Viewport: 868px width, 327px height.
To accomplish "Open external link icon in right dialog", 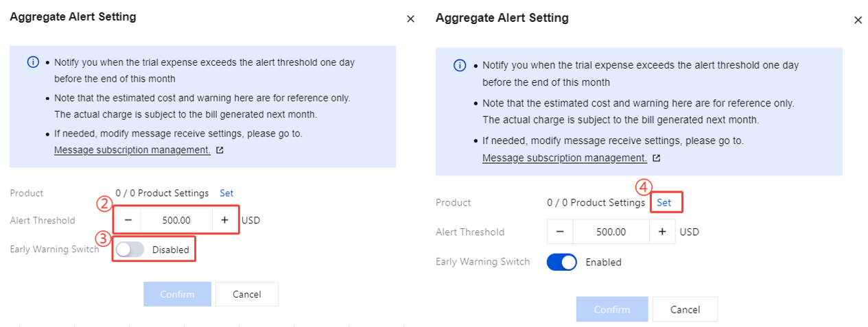I will [656, 158].
